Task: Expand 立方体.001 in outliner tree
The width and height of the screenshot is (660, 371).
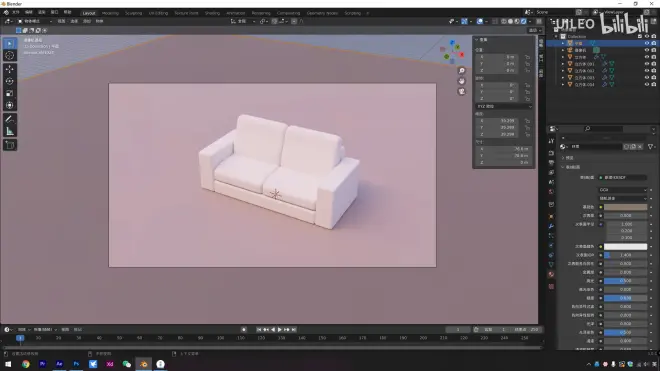Action: tap(563, 64)
